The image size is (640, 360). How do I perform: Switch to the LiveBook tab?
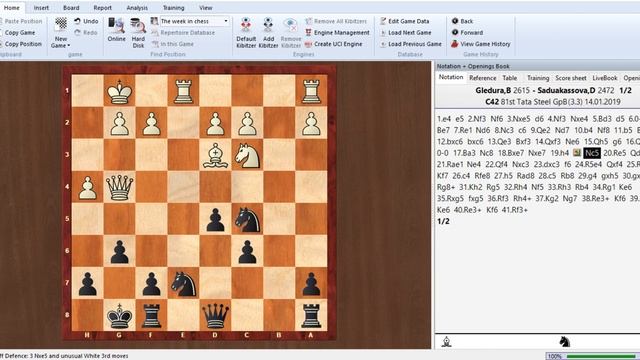click(604, 78)
